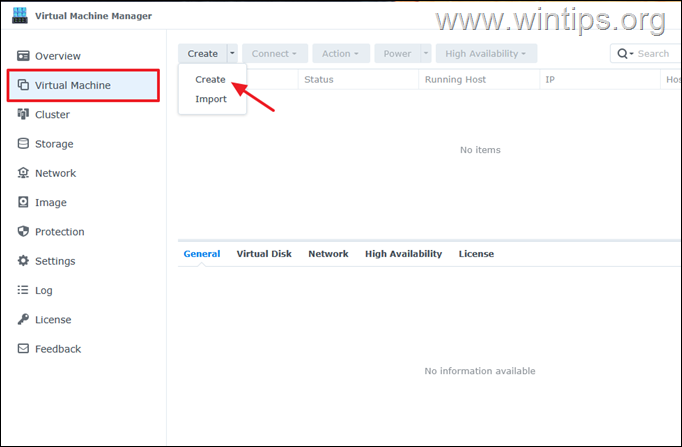This screenshot has width=682, height=447.
Task: Click the Network sidebar icon
Action: [x=23, y=173]
